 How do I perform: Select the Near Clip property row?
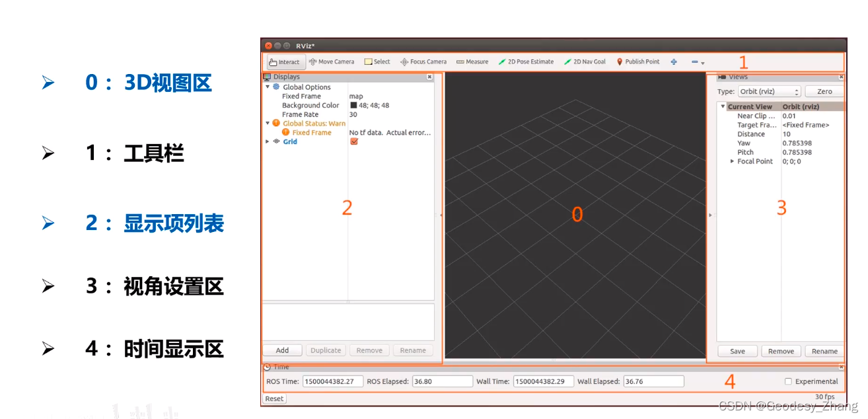(780, 116)
